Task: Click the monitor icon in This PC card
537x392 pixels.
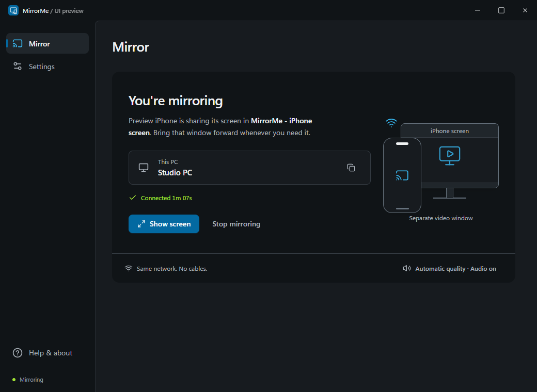Action: coord(144,168)
